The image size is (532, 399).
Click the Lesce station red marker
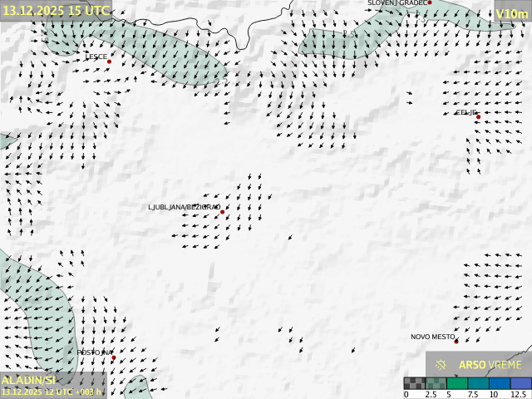pos(109,62)
